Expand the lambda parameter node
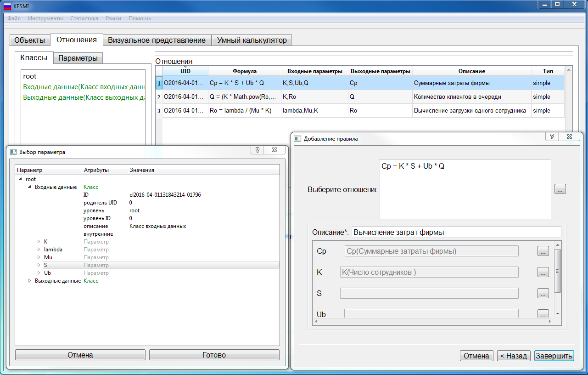 pos(39,250)
